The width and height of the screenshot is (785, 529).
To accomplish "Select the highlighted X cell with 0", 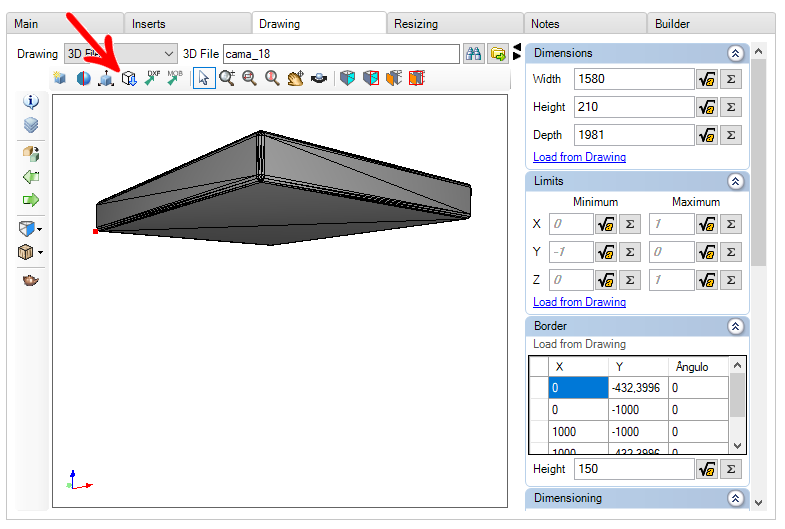I will tap(578, 388).
